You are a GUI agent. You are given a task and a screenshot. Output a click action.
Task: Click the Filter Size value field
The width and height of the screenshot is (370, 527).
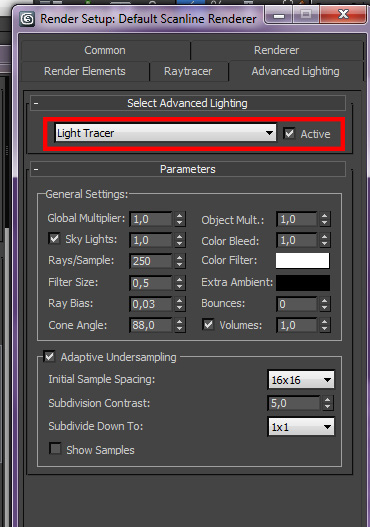click(x=151, y=283)
